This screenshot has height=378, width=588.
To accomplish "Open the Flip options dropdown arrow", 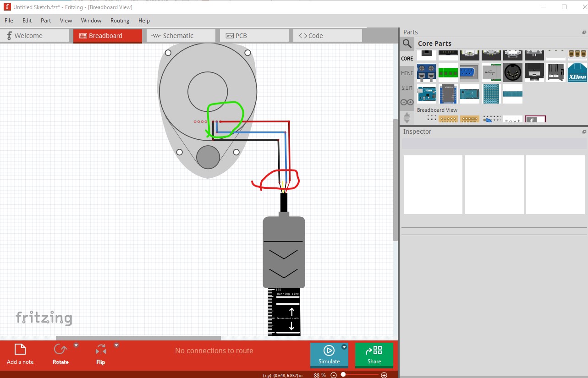I will point(116,345).
